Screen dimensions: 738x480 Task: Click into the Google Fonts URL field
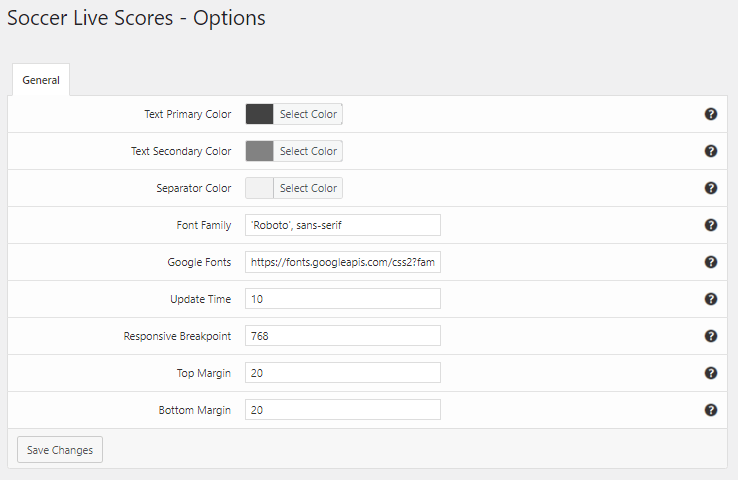[x=342, y=262]
